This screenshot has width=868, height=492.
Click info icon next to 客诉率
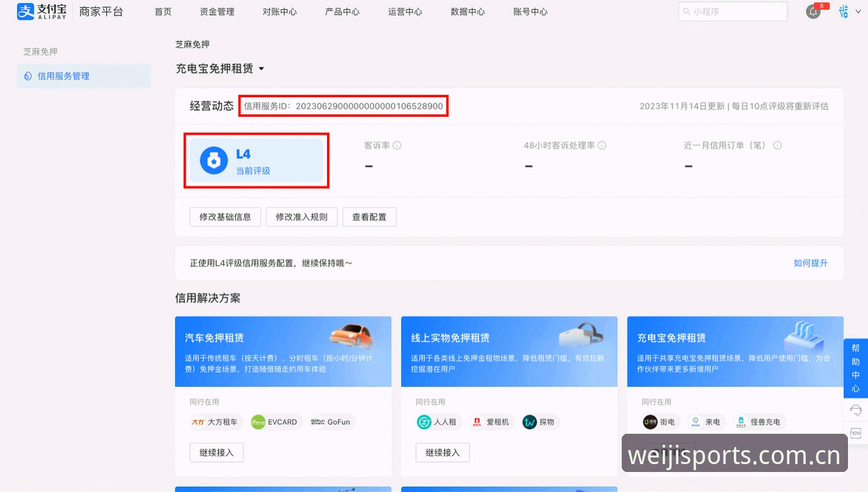tap(397, 146)
